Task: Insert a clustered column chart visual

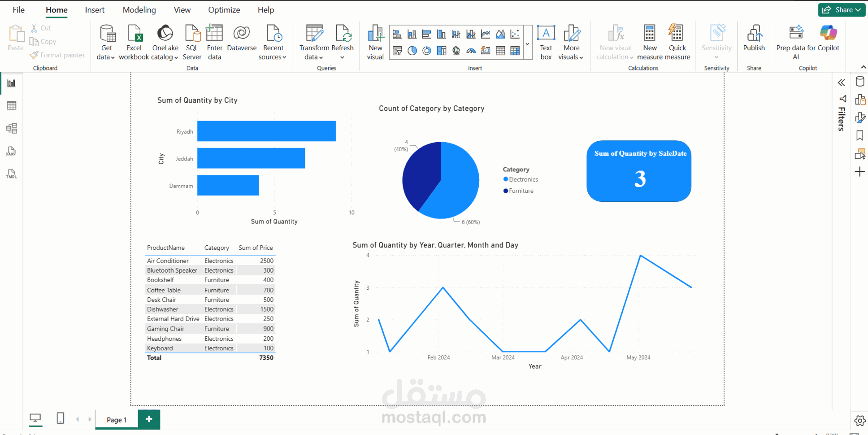Action: click(441, 34)
